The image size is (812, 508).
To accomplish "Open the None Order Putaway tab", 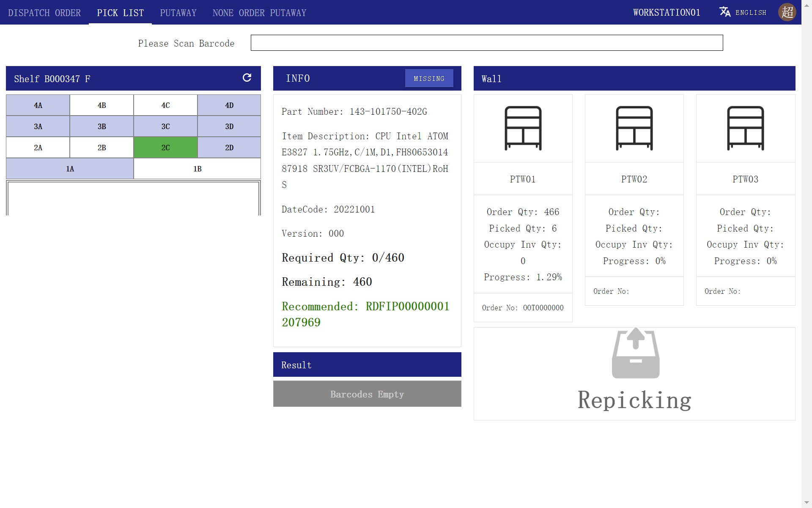I will 259,13.
